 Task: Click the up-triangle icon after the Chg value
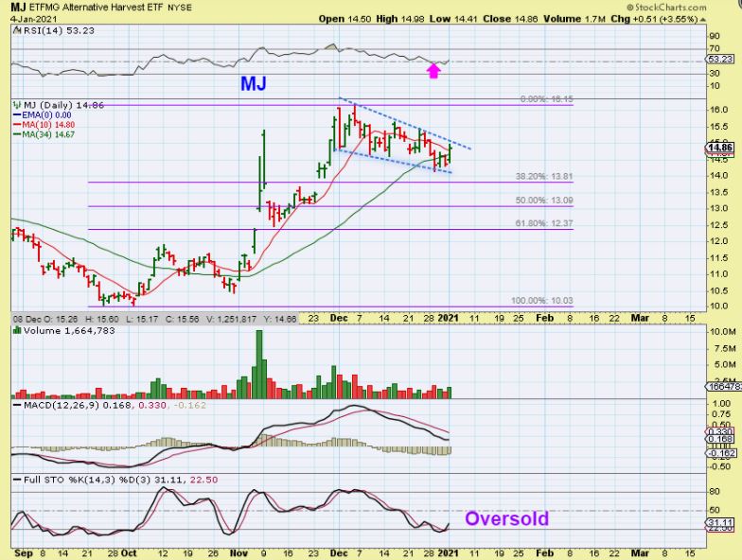(702, 20)
